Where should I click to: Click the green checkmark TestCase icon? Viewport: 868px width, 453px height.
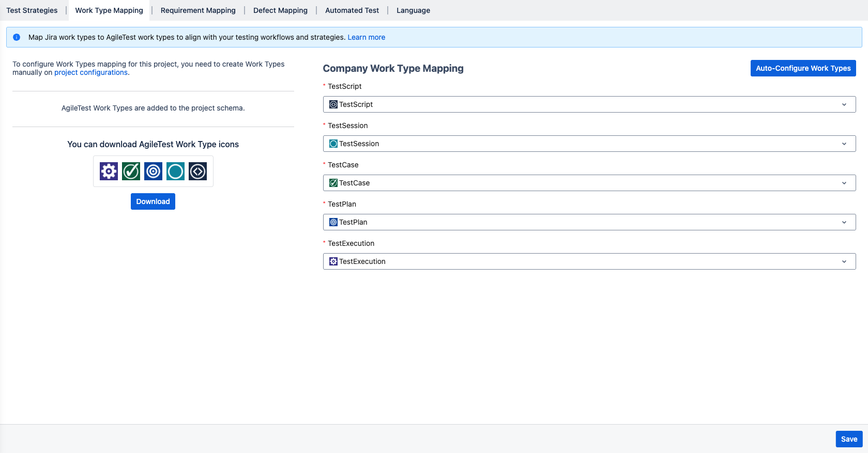pos(131,171)
